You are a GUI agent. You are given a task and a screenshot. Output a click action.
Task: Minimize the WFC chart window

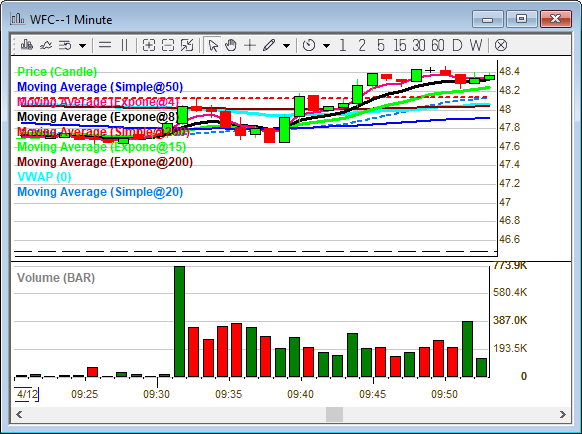pyautogui.click(x=487, y=19)
